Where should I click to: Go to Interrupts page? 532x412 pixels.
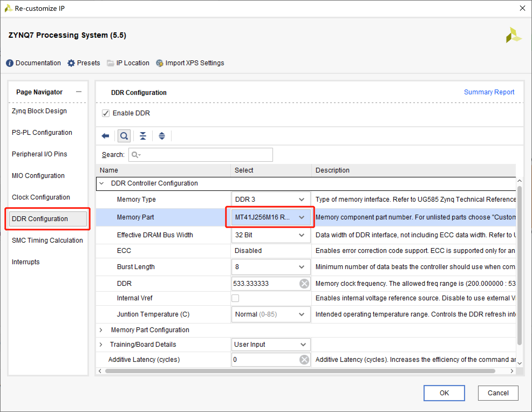click(26, 262)
